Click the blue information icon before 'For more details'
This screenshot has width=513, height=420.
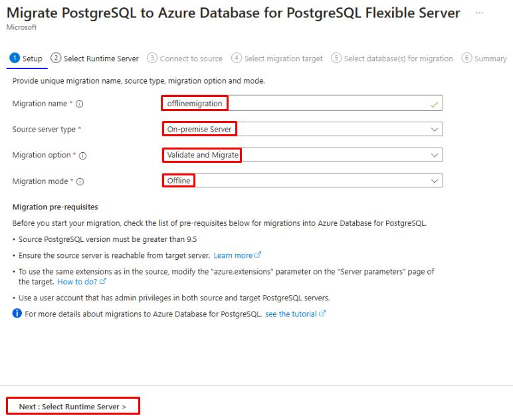pyautogui.click(x=17, y=314)
